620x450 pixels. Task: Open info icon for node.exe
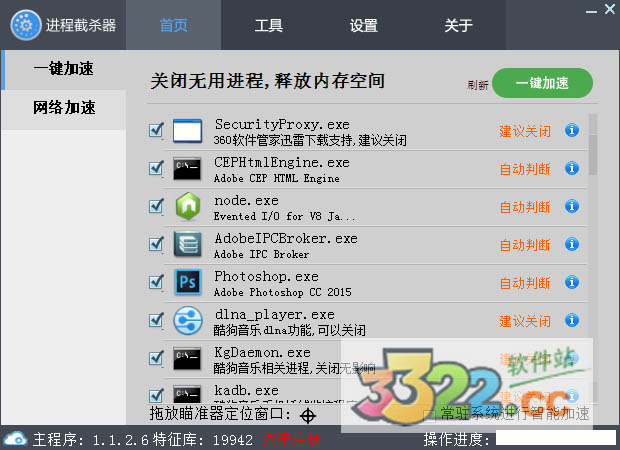[x=572, y=206]
